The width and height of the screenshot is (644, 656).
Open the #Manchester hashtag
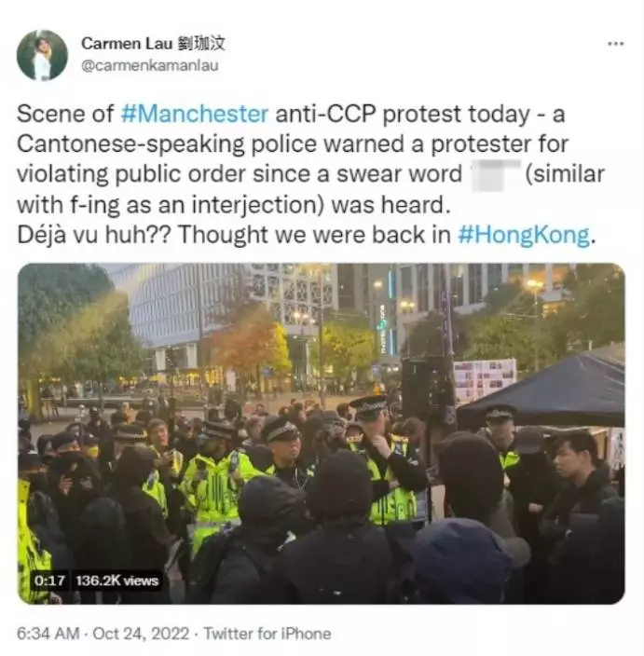(195, 114)
